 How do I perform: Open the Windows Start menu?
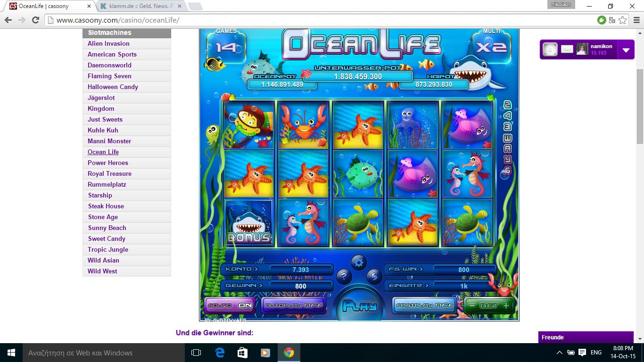11,353
